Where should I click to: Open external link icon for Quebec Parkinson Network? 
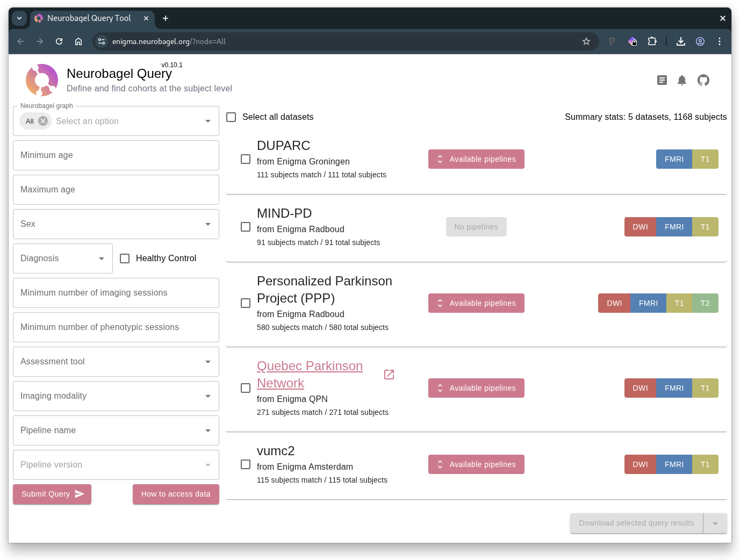click(x=389, y=375)
